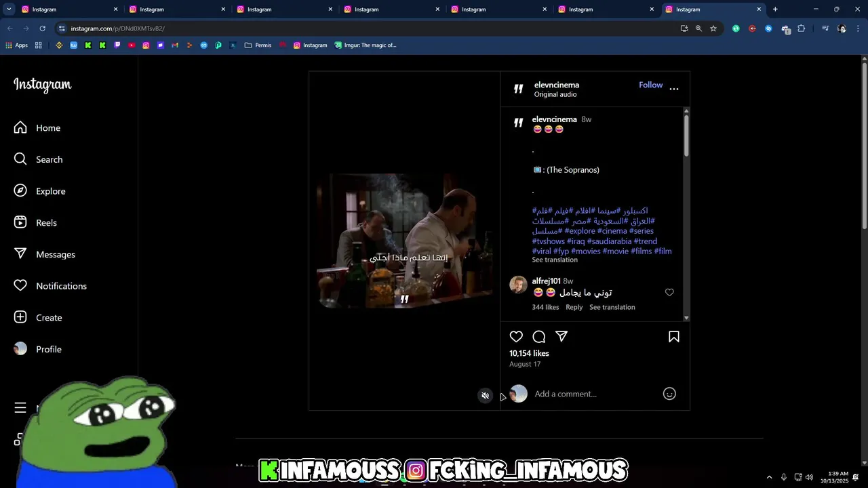Image resolution: width=868 pixels, height=488 pixels.
Task: Open the Imgur bookmark
Action: click(x=366, y=45)
